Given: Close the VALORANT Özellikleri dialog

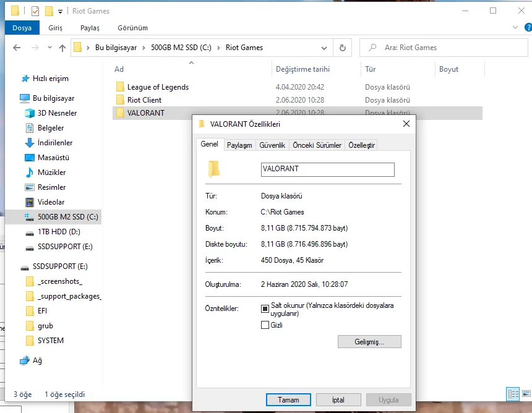Looking at the screenshot, I should pos(406,124).
